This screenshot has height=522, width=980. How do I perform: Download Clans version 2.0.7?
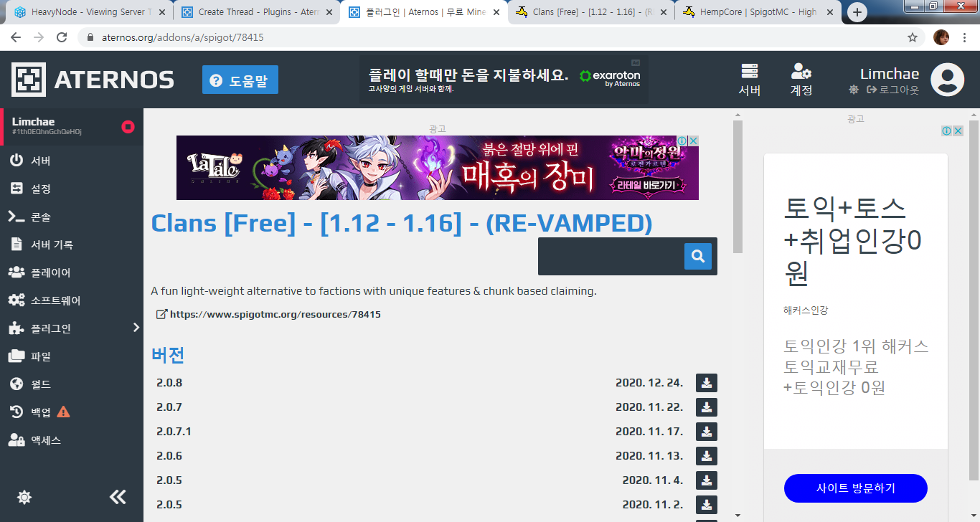click(x=707, y=407)
